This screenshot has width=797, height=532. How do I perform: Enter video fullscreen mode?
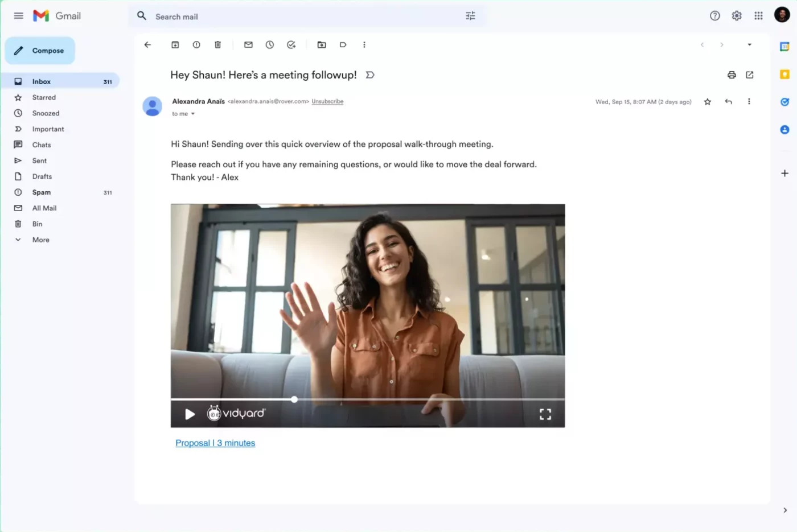point(545,414)
